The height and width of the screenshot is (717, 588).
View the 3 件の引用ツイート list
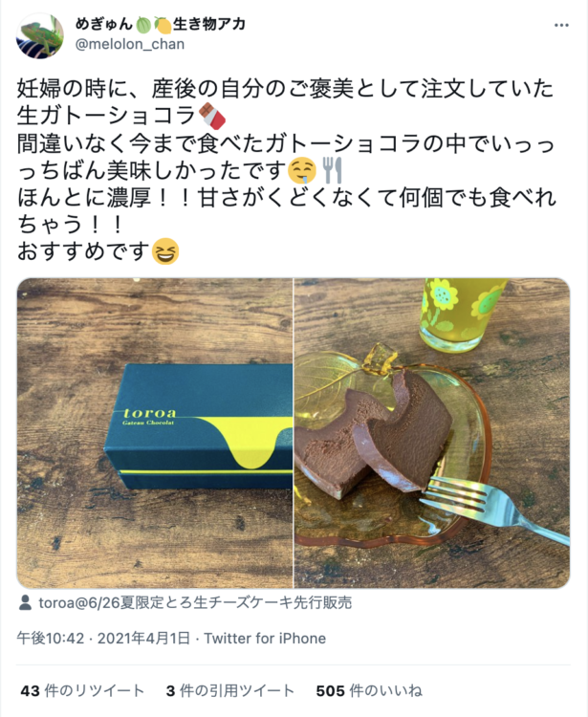pos(230,690)
